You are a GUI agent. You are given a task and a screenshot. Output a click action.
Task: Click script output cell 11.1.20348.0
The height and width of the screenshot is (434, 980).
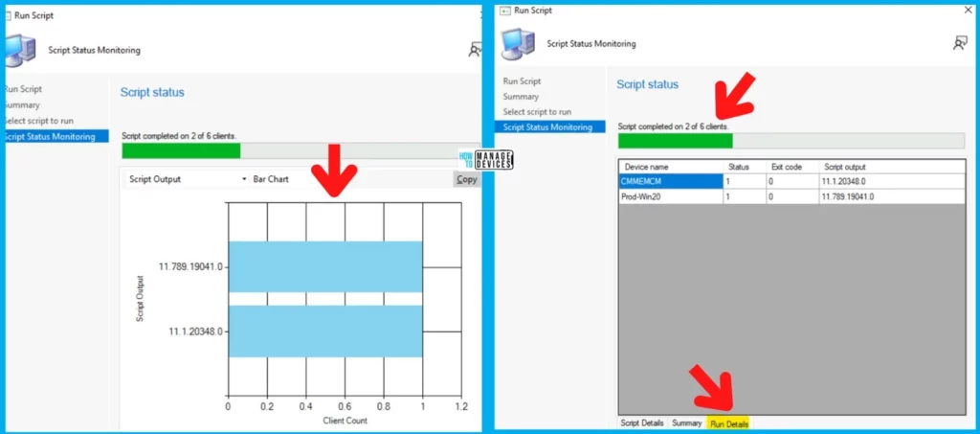[891, 181]
